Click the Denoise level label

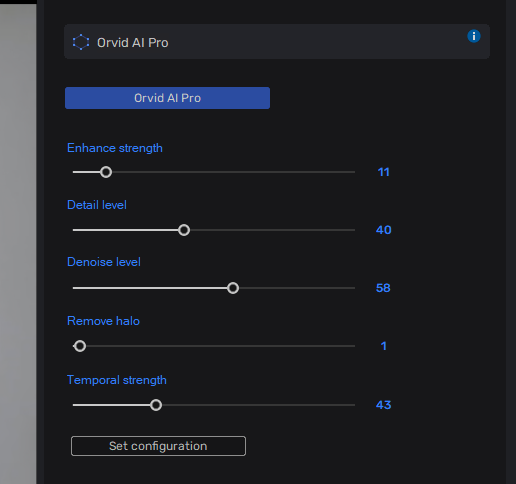click(x=104, y=262)
